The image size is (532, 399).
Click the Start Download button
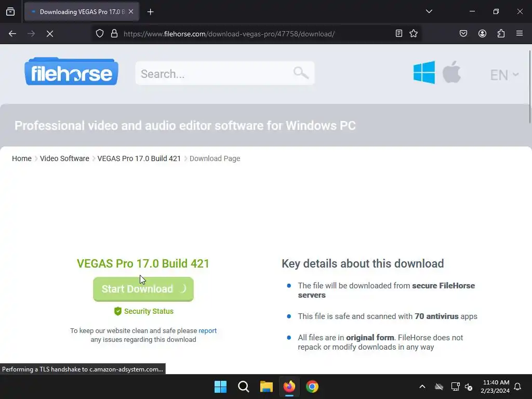(x=143, y=289)
